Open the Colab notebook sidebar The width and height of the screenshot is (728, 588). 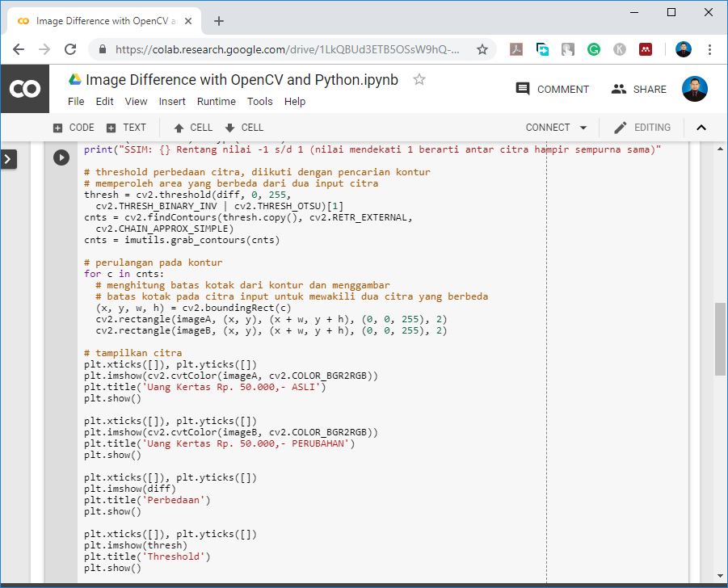coord(10,159)
